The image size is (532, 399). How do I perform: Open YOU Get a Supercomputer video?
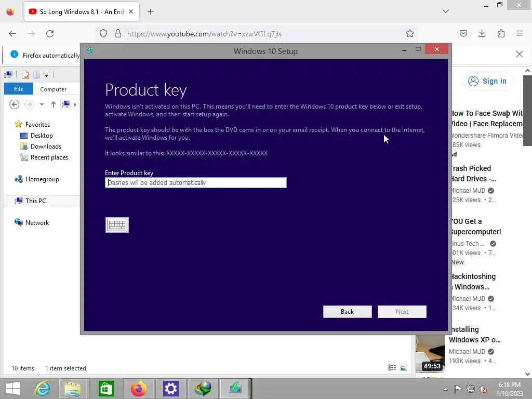click(x=476, y=227)
